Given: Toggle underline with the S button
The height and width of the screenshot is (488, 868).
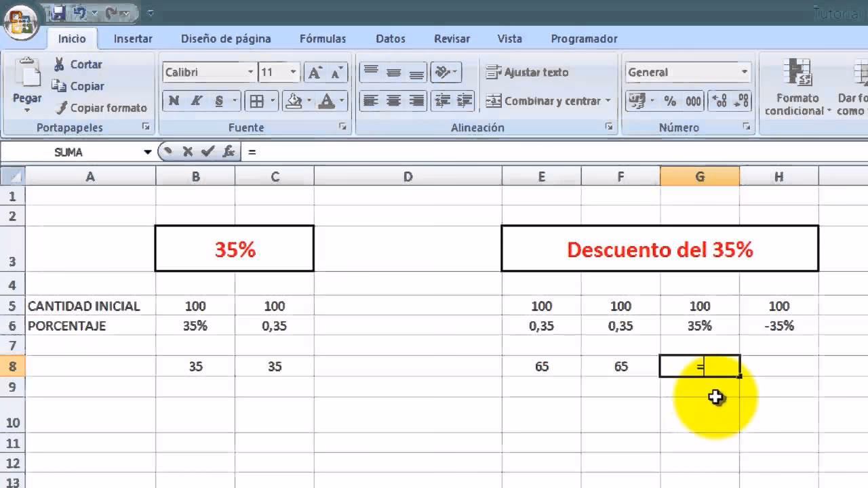Looking at the screenshot, I should click(x=217, y=100).
